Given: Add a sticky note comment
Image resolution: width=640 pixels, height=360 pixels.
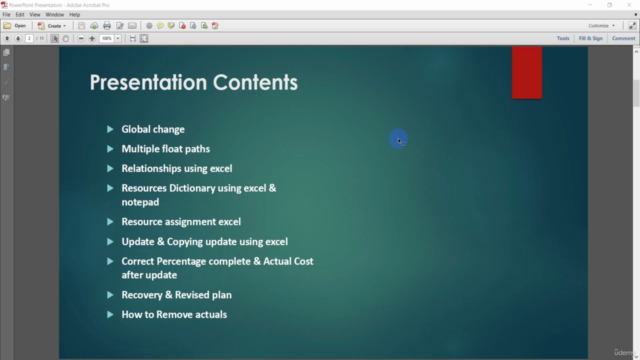Looking at the screenshot, I should tap(160, 26).
